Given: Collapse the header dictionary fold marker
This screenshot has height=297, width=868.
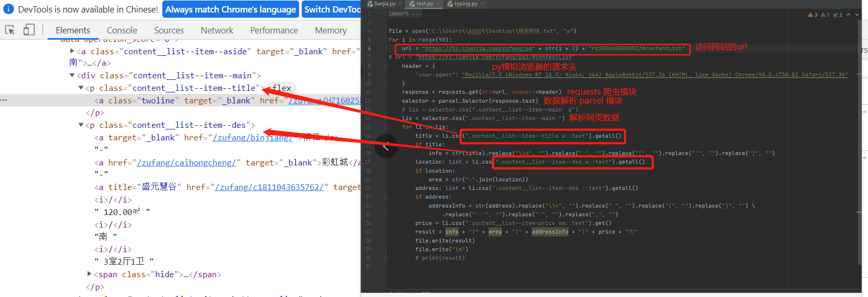Looking at the screenshot, I should [x=386, y=66].
